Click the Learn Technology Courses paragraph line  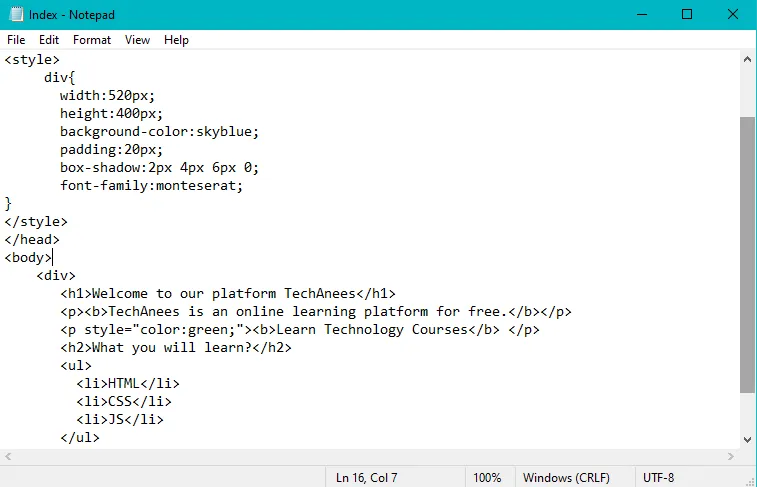[x=300, y=330]
